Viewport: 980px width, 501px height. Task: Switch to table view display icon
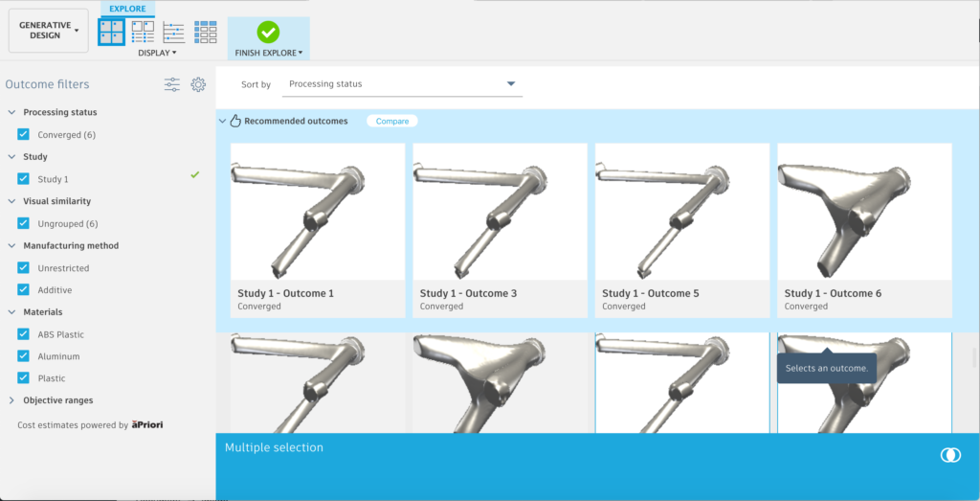point(206,32)
